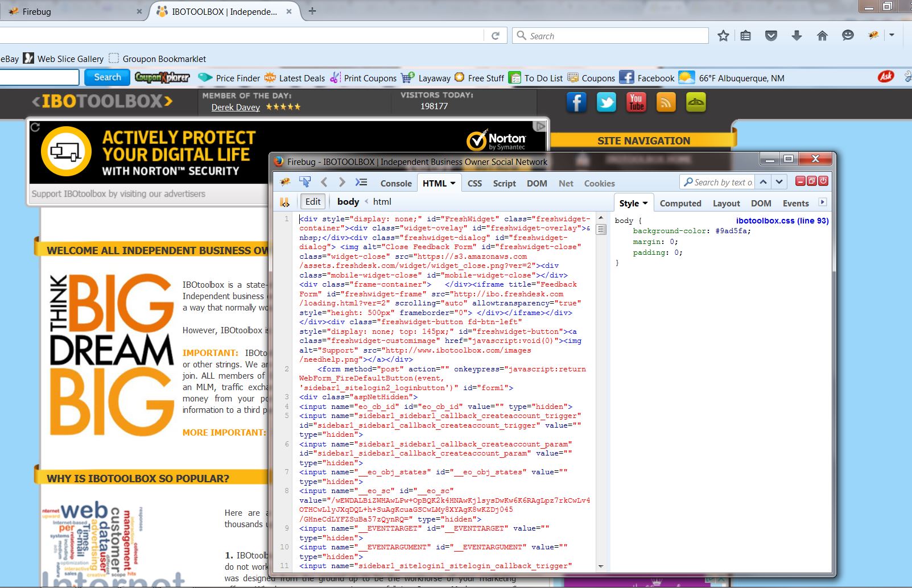
Task: Open the IBOtoolbox Twitter icon
Action: tap(606, 102)
